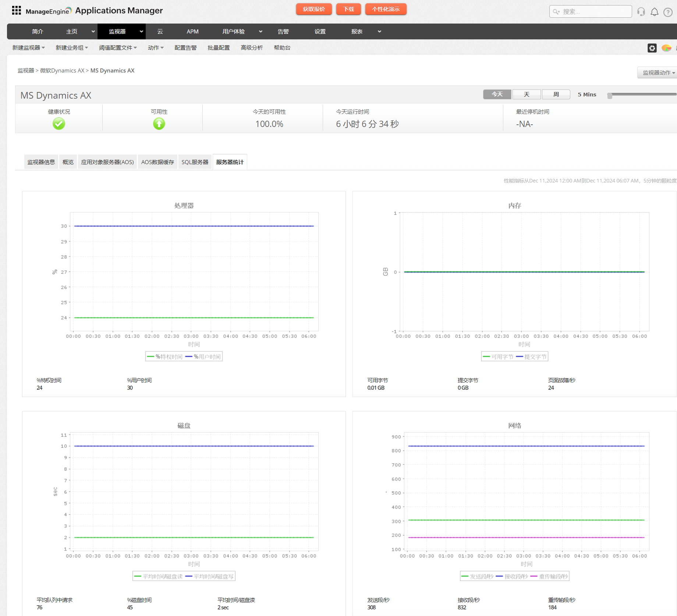Click the 个性化演示 button
Image resolution: width=677 pixels, height=616 pixels.
coord(386,9)
